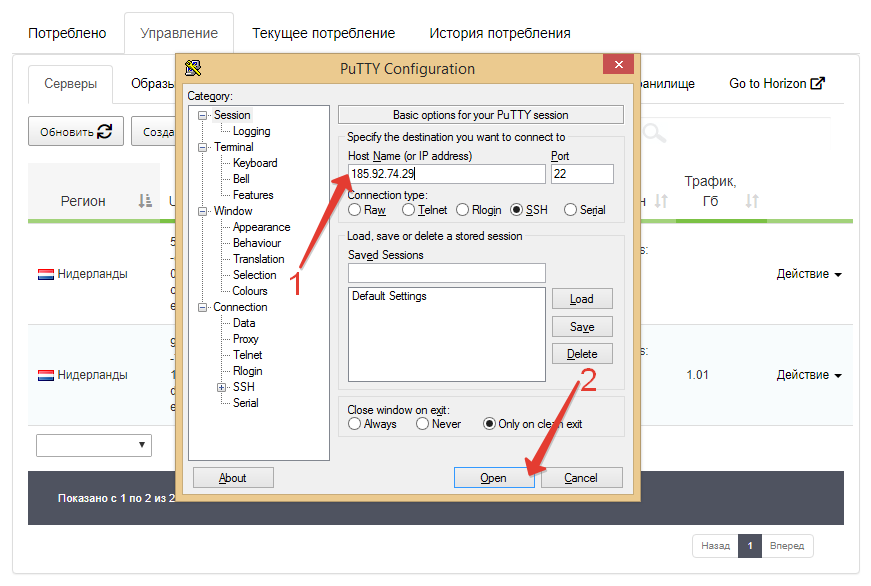This screenshot has width=871, height=586.
Task: Choose Only on clean exit option
Action: (489, 424)
